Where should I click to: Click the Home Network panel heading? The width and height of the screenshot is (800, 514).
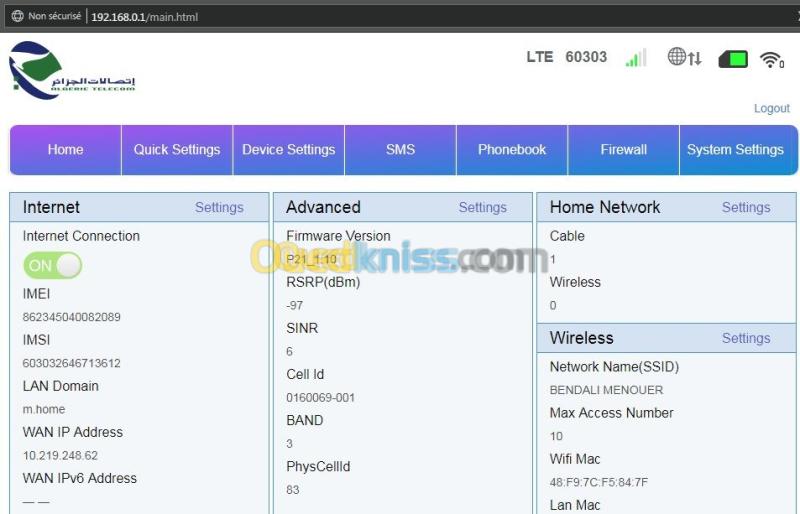tap(605, 207)
